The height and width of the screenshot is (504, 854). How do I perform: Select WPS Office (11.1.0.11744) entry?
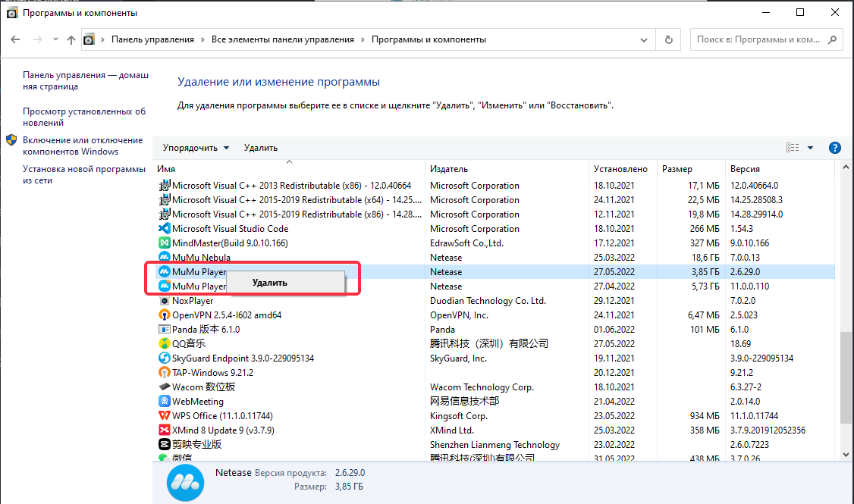(222, 416)
